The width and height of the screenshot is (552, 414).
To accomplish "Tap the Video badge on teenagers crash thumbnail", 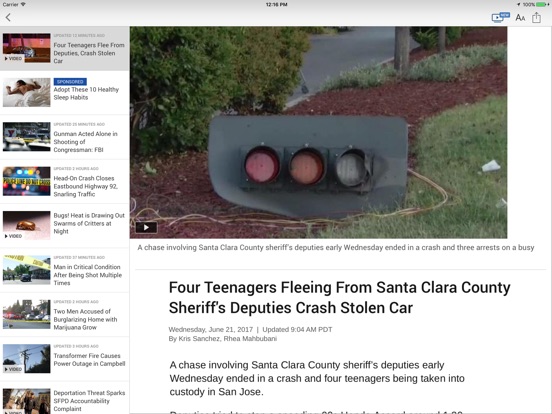I will [13, 58].
